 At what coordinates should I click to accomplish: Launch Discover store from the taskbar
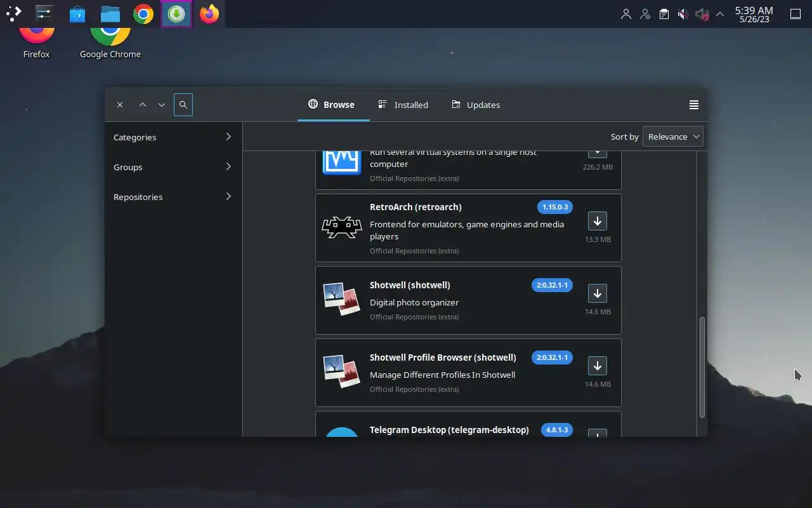coord(77,13)
